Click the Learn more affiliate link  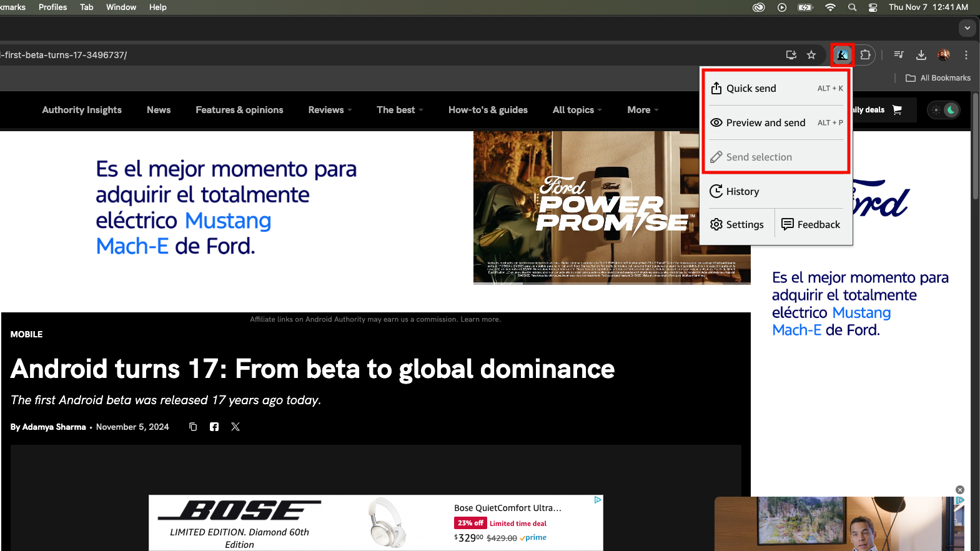point(480,319)
